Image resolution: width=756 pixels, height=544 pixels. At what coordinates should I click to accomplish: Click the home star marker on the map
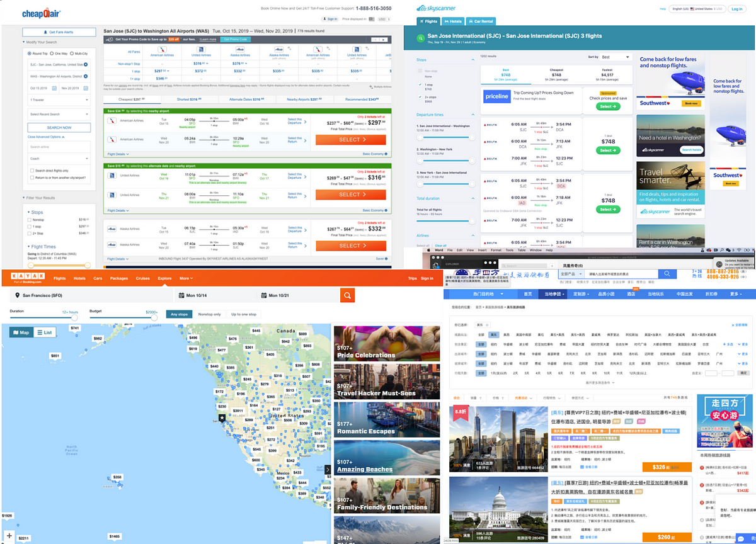click(x=222, y=417)
